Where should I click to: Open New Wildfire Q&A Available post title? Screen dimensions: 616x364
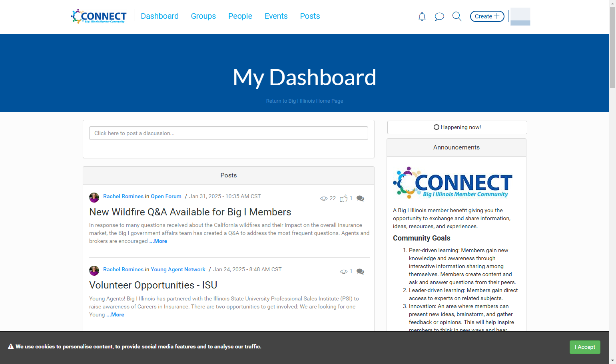pos(190,212)
